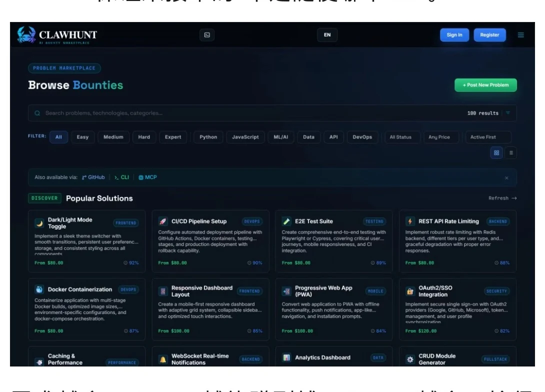Filter bounties by DevOps category
Viewport: 545px width, 392px height.
tap(362, 137)
